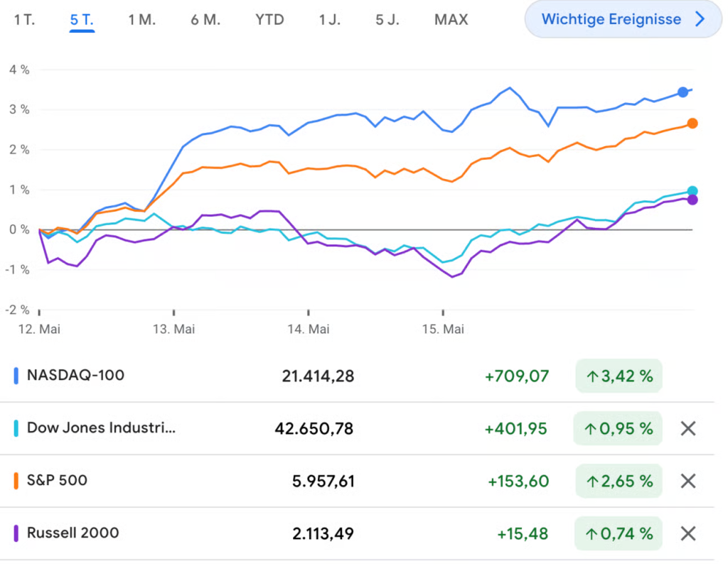Screen dimensions: 728x564
Task: Open the NASDAQ-100 index row
Action: (75, 375)
